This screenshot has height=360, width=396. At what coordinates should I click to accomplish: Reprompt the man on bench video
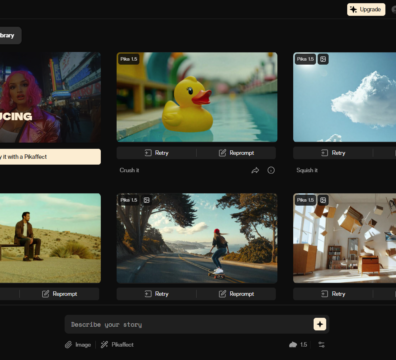coord(59,294)
